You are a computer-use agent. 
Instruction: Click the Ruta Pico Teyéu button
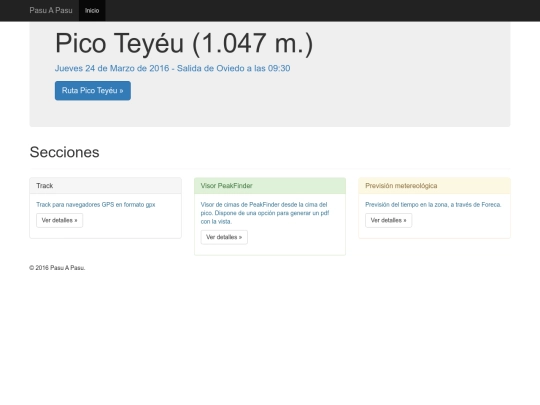click(93, 91)
